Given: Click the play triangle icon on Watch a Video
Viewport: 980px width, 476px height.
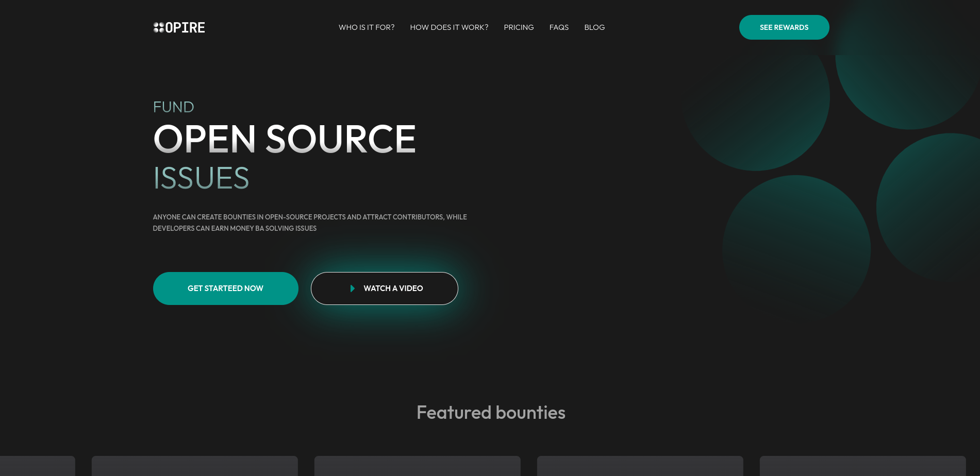Looking at the screenshot, I should click(x=353, y=288).
